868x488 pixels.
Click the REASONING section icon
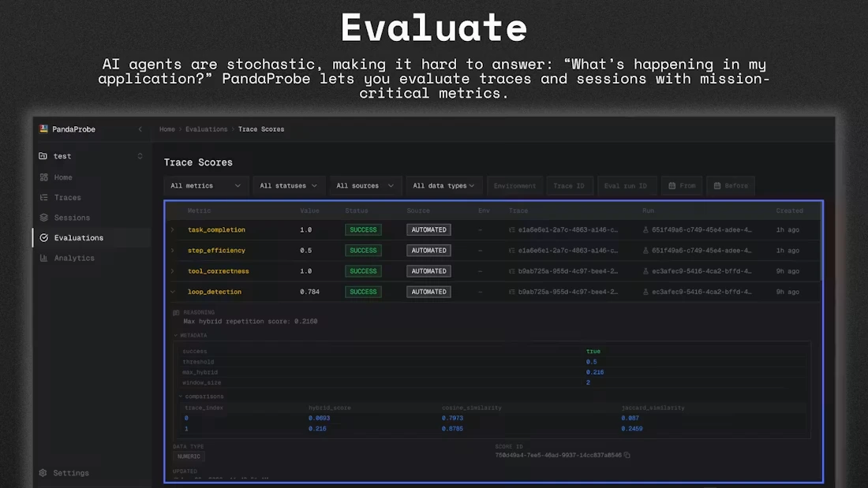(176, 313)
